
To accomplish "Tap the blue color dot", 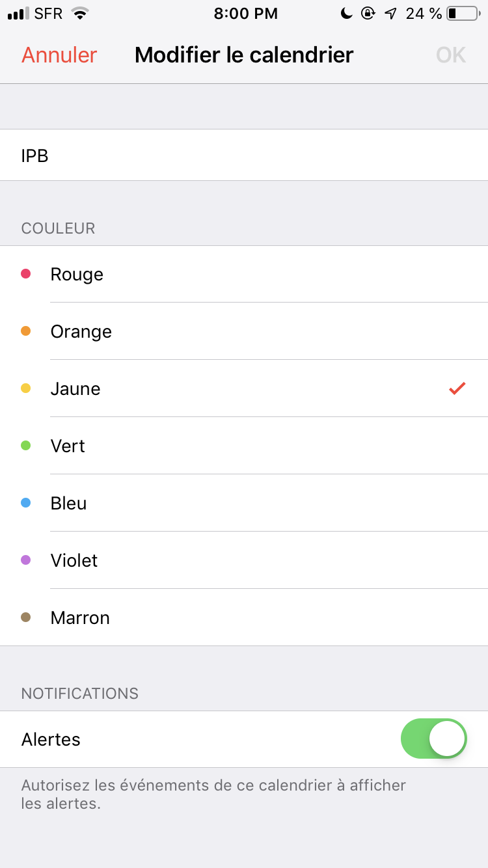I will 26,503.
